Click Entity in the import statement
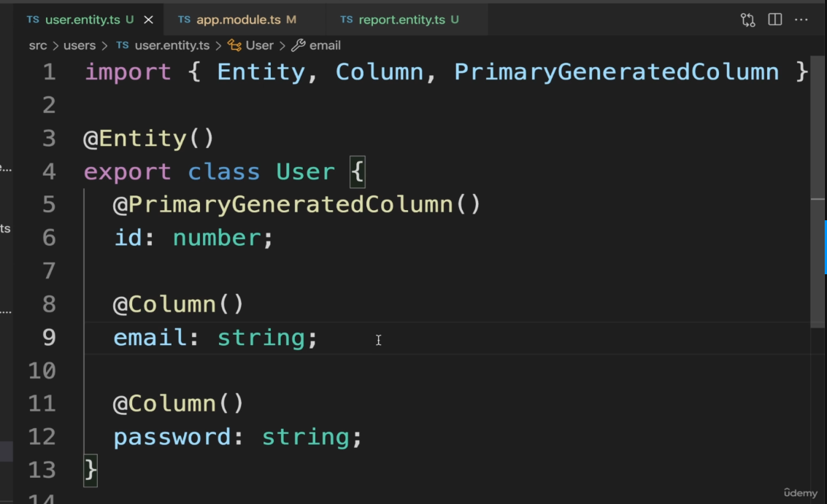 tap(261, 72)
